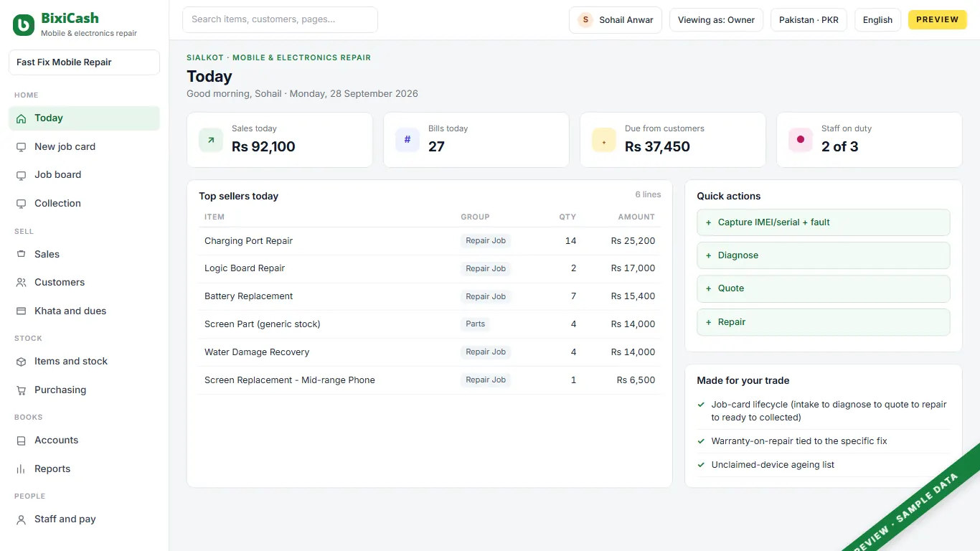980x551 pixels.
Task: Open Khata and dues in sidebar
Action: coord(84,311)
